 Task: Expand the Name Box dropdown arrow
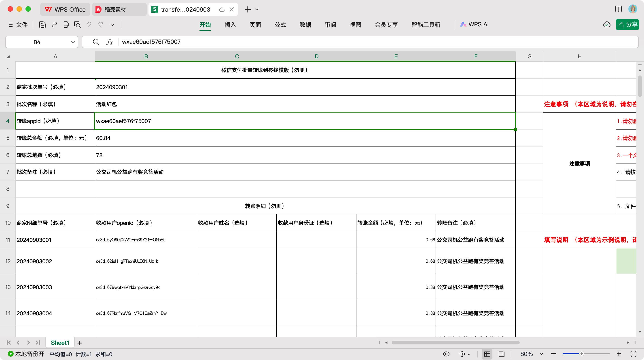pos(73,42)
